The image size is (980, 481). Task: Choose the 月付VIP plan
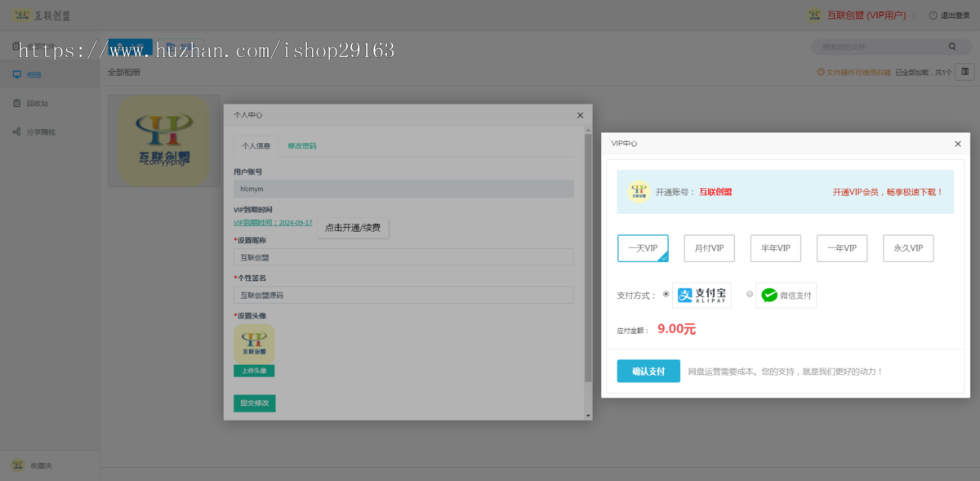709,248
